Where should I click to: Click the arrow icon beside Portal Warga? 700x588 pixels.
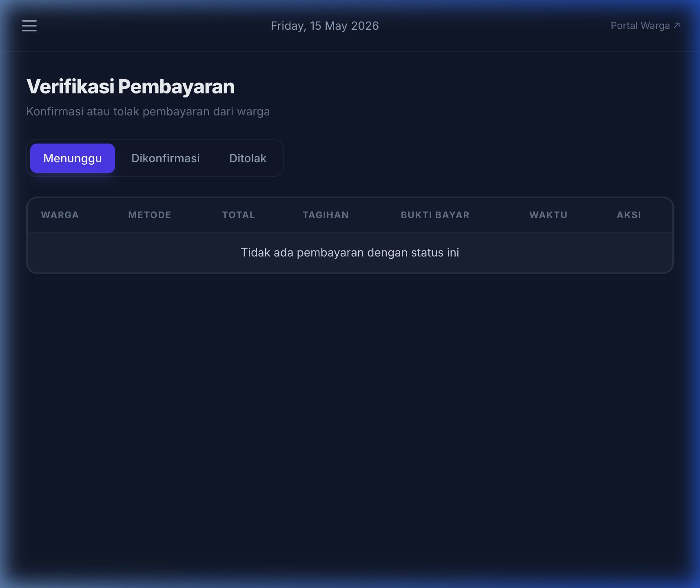tap(677, 26)
